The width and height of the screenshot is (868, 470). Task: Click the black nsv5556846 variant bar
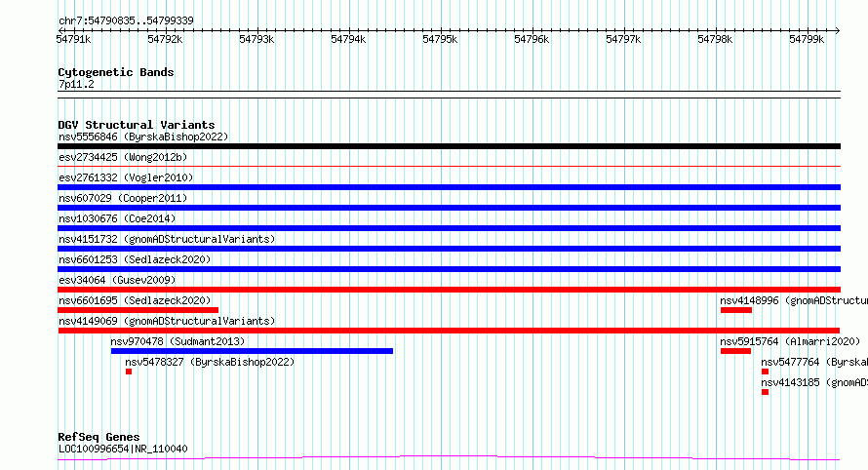click(x=449, y=146)
